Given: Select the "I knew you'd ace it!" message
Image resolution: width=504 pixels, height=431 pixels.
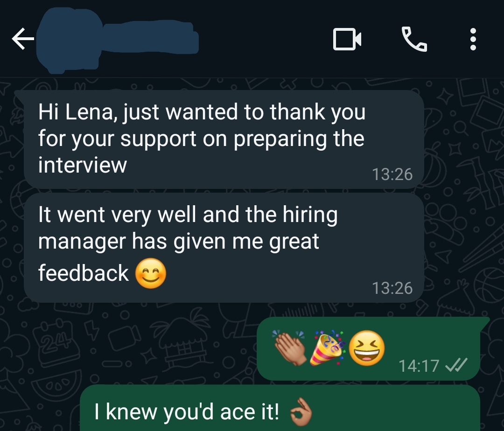Looking at the screenshot, I should click(x=280, y=408).
